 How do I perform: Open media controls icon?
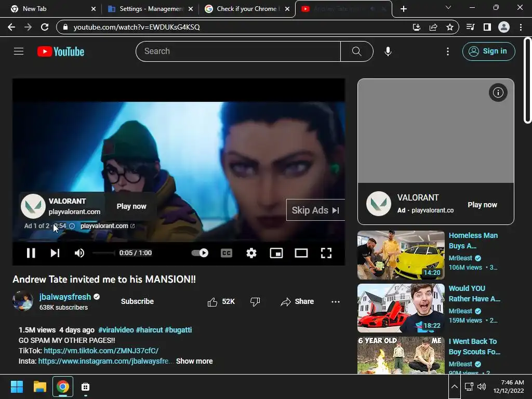[471, 27]
